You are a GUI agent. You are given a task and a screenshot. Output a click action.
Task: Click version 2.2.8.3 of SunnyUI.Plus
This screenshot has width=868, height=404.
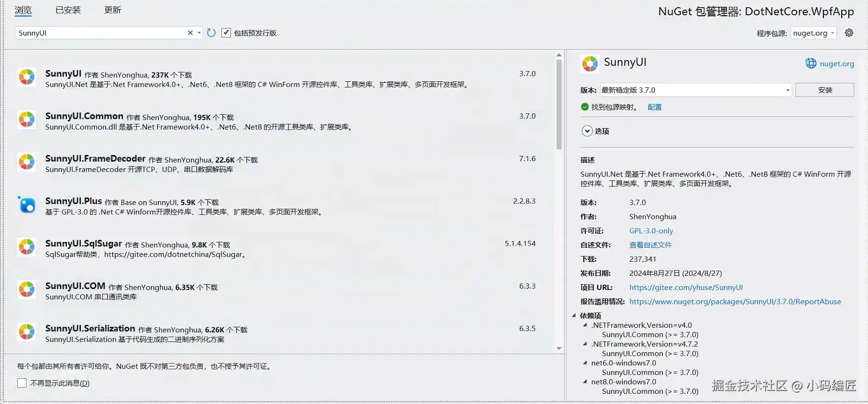[524, 201]
